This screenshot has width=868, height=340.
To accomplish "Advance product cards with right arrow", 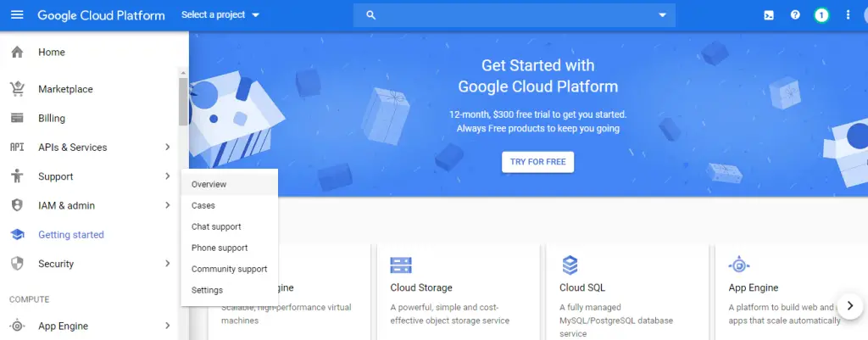I will coord(849,306).
